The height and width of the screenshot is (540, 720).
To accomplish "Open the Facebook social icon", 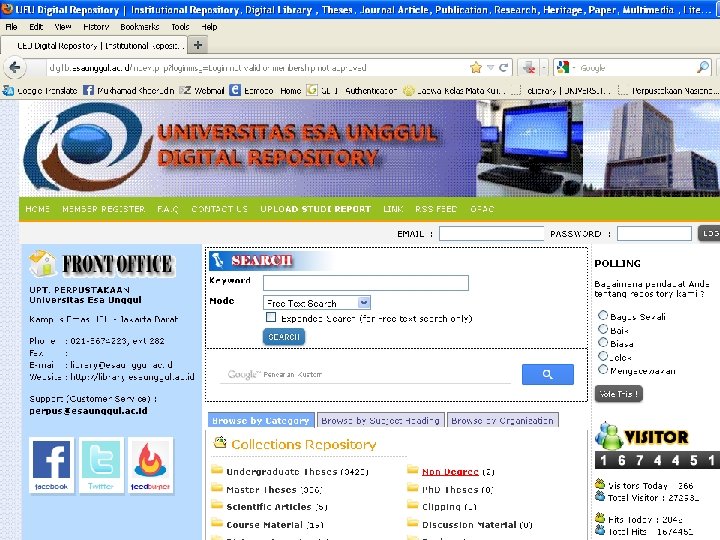I will pos(51,465).
